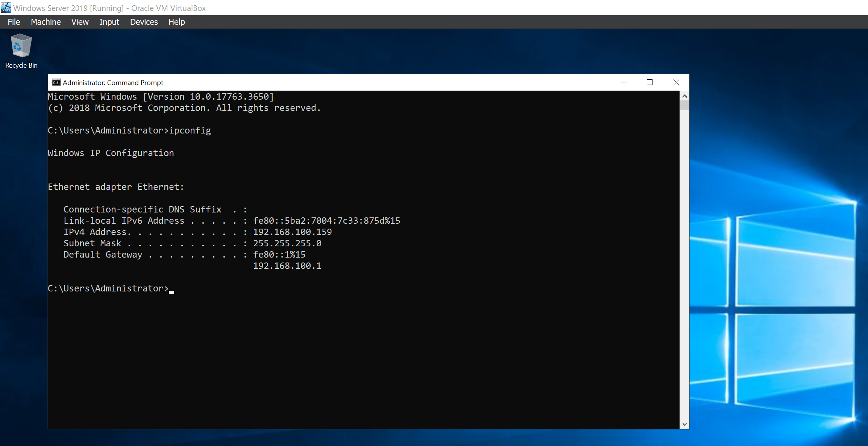Click the 'Ethernet adapter Ethernet:' line
Screen dimensions: 868x446
[x=116, y=187]
